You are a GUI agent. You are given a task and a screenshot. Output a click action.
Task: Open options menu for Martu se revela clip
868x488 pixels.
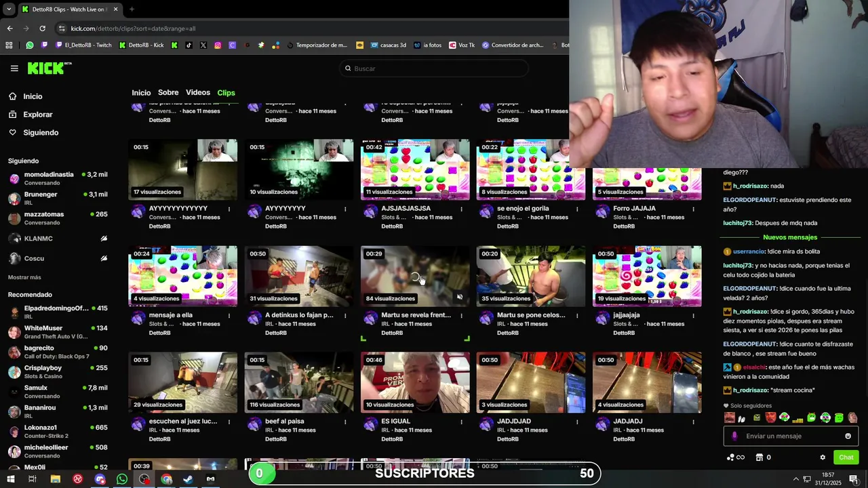coord(461,316)
